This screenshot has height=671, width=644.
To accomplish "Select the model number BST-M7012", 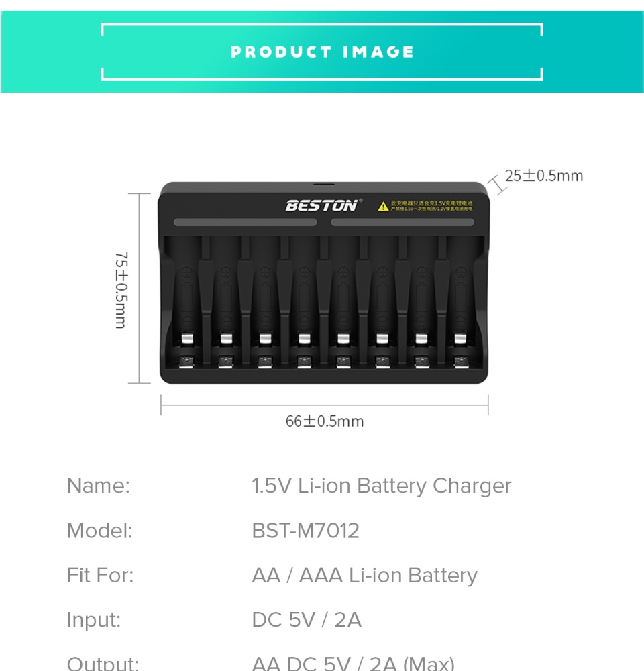I will click(x=305, y=531).
